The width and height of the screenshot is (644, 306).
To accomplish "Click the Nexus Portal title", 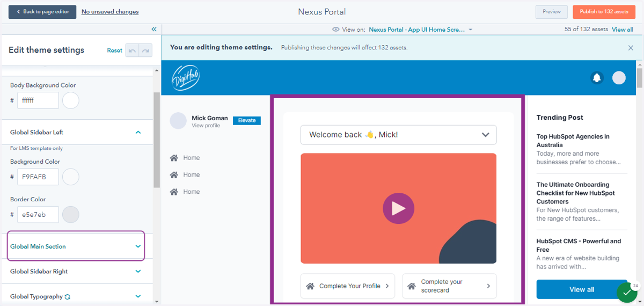I will coord(322,12).
